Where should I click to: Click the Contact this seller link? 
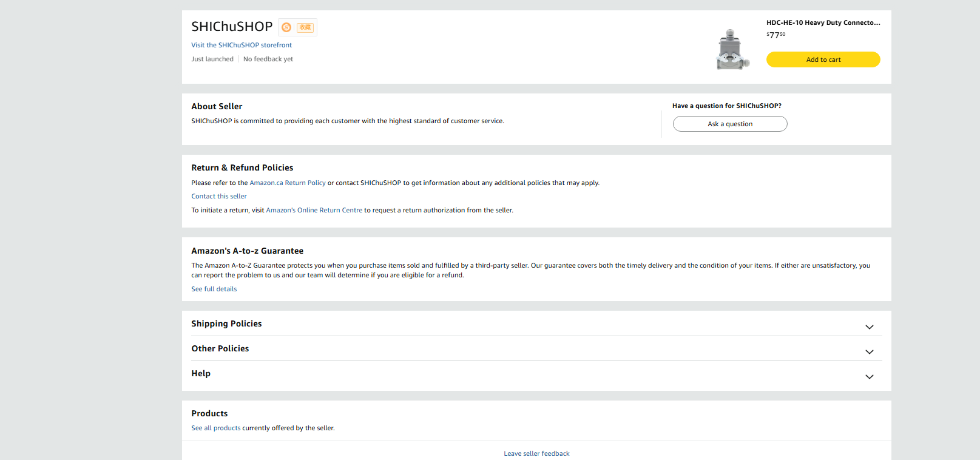pyautogui.click(x=219, y=196)
